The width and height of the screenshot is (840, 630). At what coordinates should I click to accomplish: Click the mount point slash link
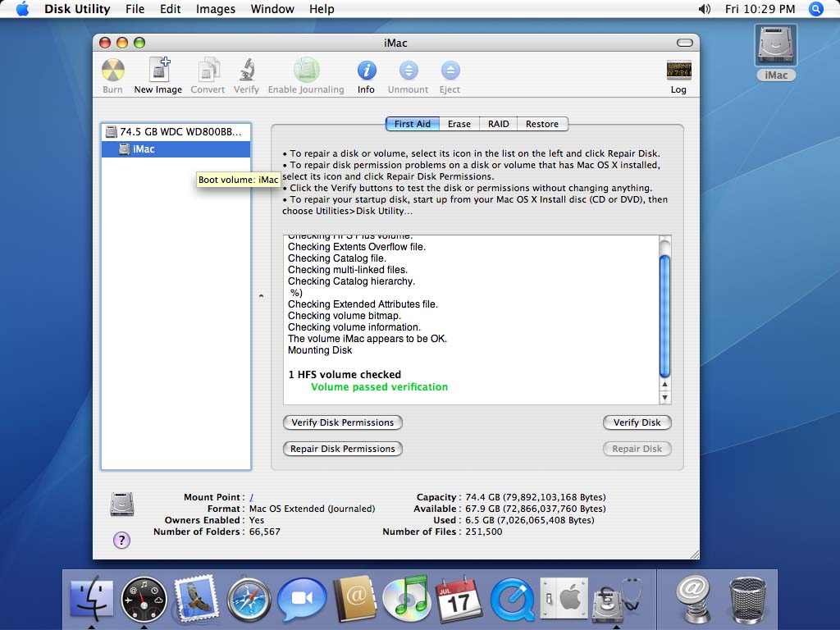[251, 497]
